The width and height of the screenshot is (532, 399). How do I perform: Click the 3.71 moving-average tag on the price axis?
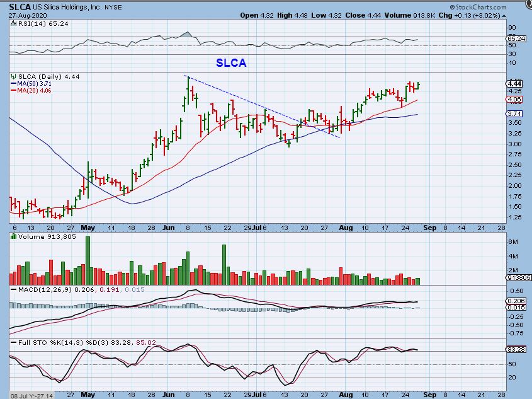514,113
